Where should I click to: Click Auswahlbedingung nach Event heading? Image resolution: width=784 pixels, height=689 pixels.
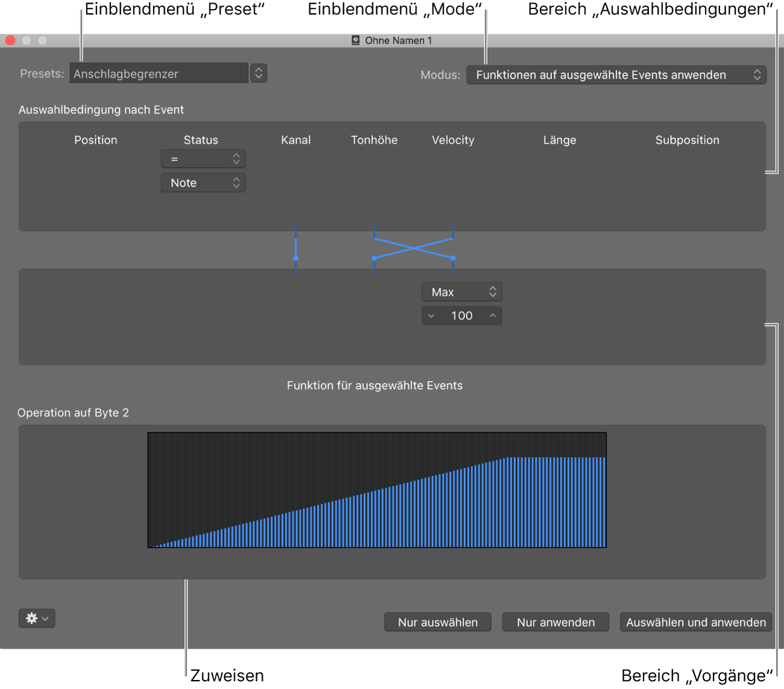[x=101, y=110]
